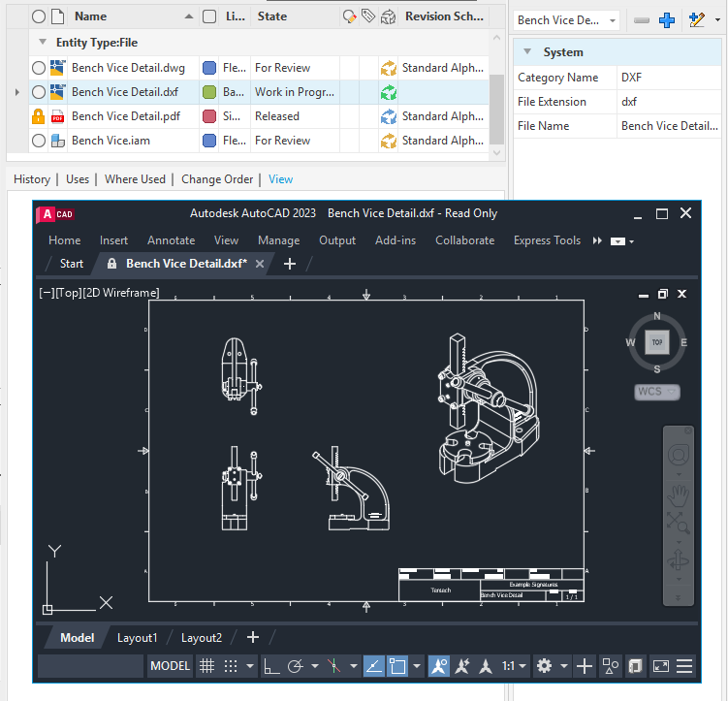Open workspace switching gear icon

coord(544,666)
